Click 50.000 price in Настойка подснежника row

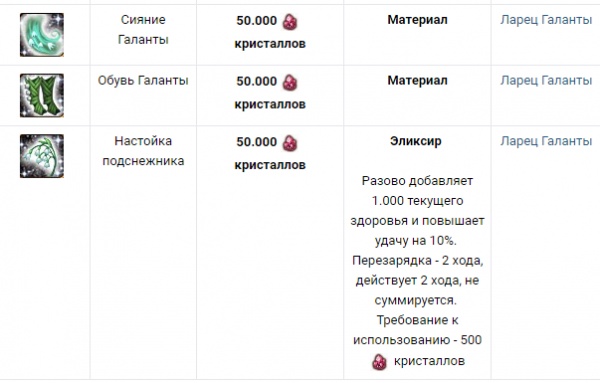pos(256,142)
